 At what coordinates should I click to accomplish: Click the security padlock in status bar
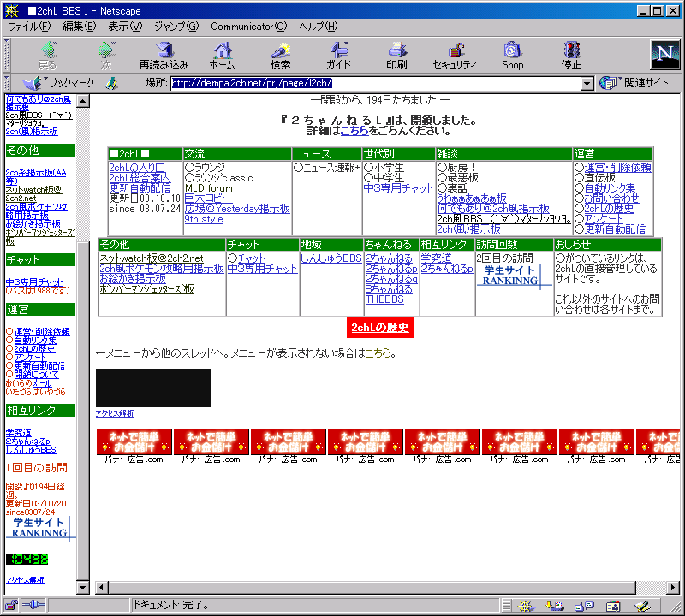point(11,605)
